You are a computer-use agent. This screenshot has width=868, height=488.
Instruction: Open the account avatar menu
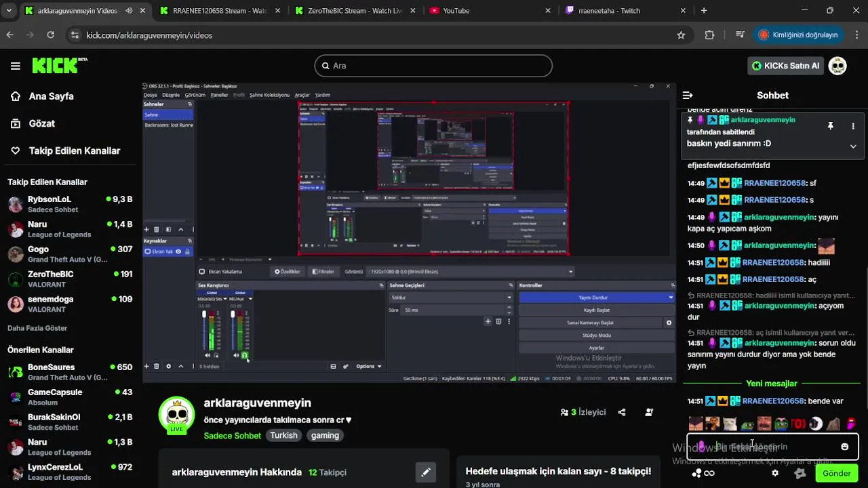point(837,66)
